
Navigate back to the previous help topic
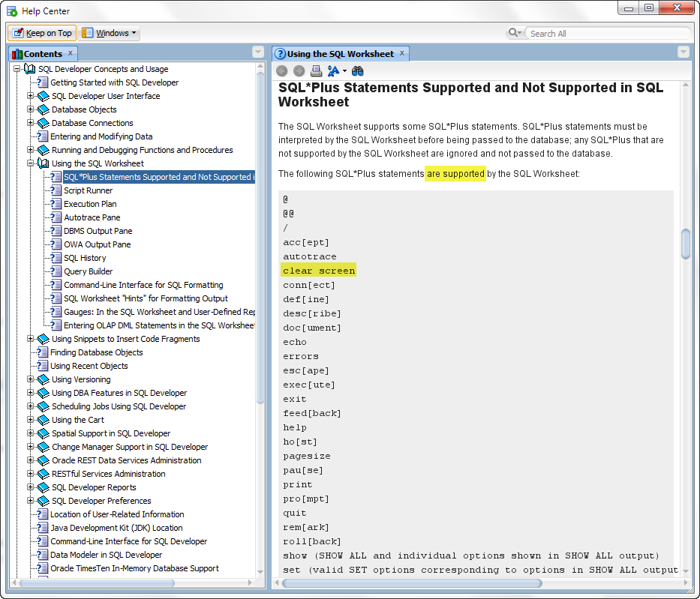pos(281,70)
